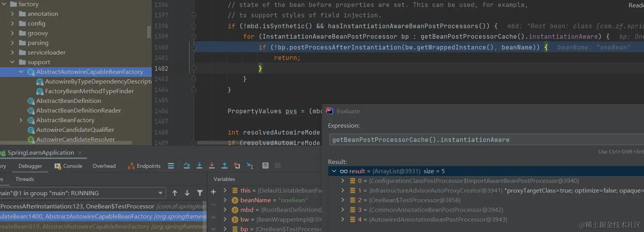This screenshot has width=644, height=232.
Task: Click the fold marker on line 1398
Action: tap(194, 26)
